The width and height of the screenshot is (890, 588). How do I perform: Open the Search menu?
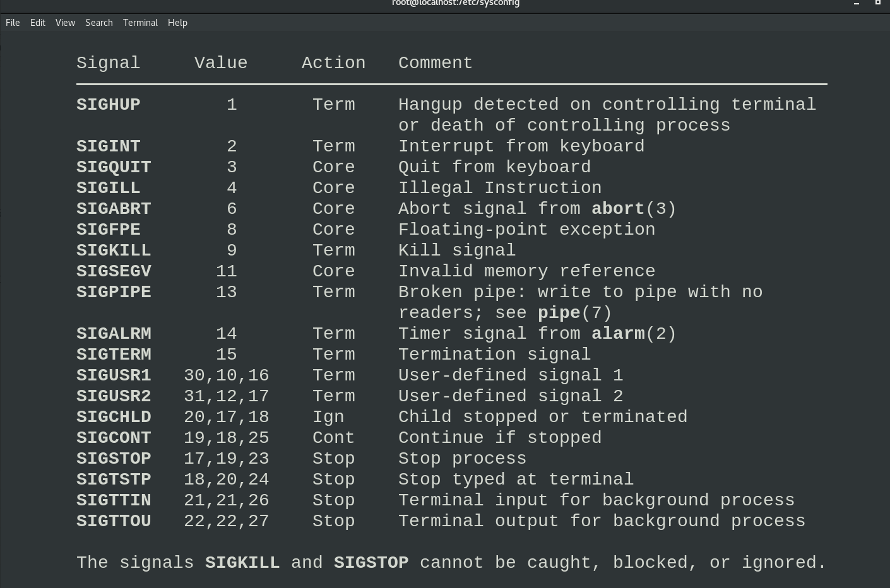coord(99,23)
